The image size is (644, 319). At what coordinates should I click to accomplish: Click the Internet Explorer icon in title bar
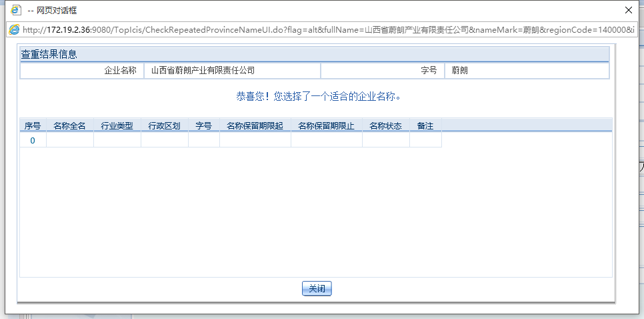(15, 10)
